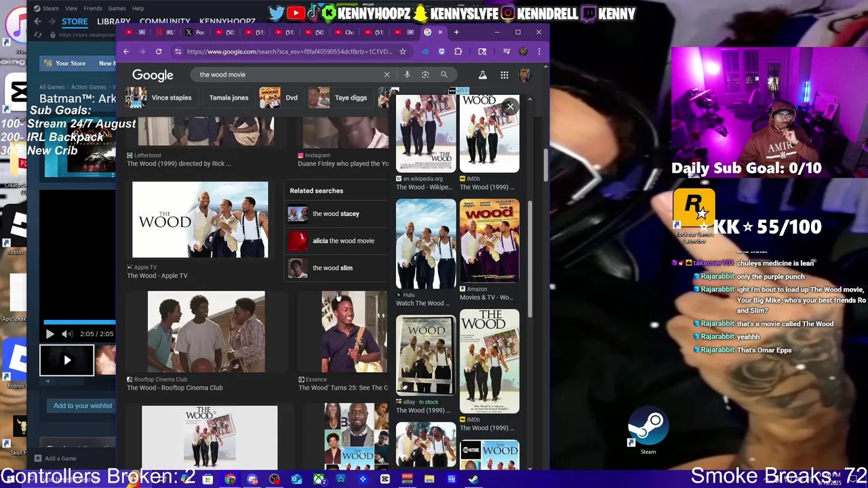Open related search 'the wood stacey'
This screenshot has height=488, width=868.
(336, 213)
